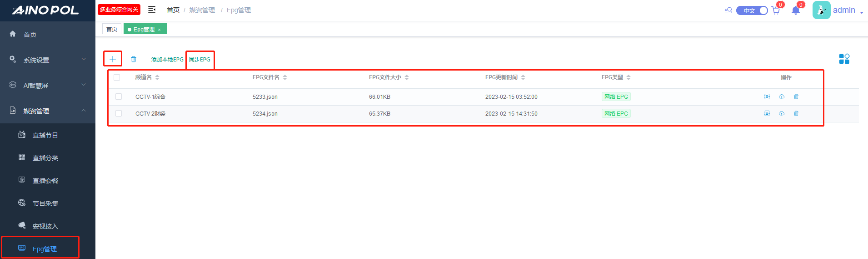The image size is (868, 259).
Task: View details of the CCTV-1综合 EPG
Action: click(767, 96)
